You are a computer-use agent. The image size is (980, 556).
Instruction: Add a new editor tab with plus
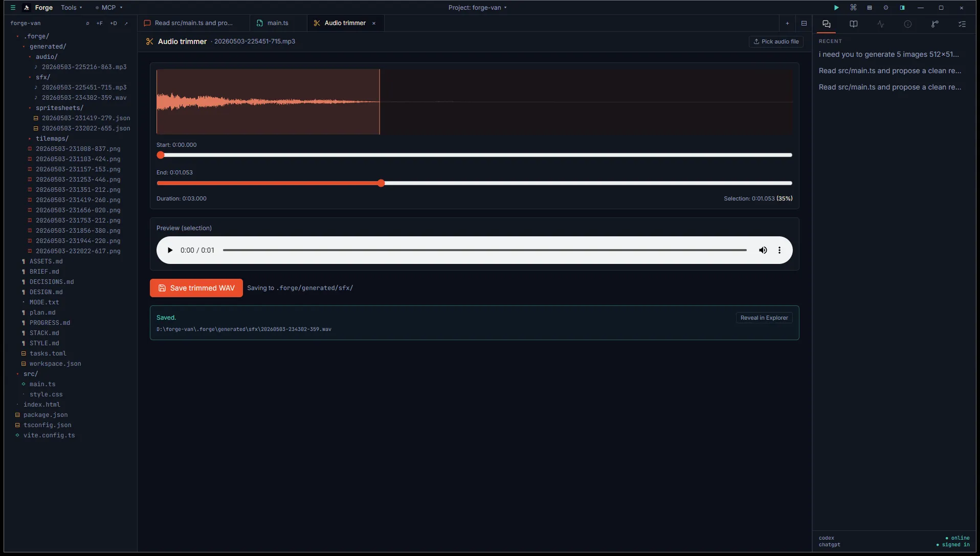click(787, 23)
